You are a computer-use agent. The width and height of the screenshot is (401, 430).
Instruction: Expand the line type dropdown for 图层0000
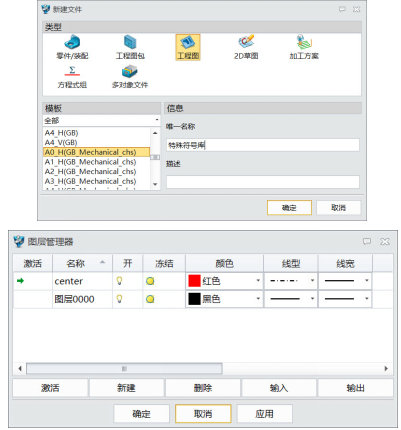click(312, 299)
